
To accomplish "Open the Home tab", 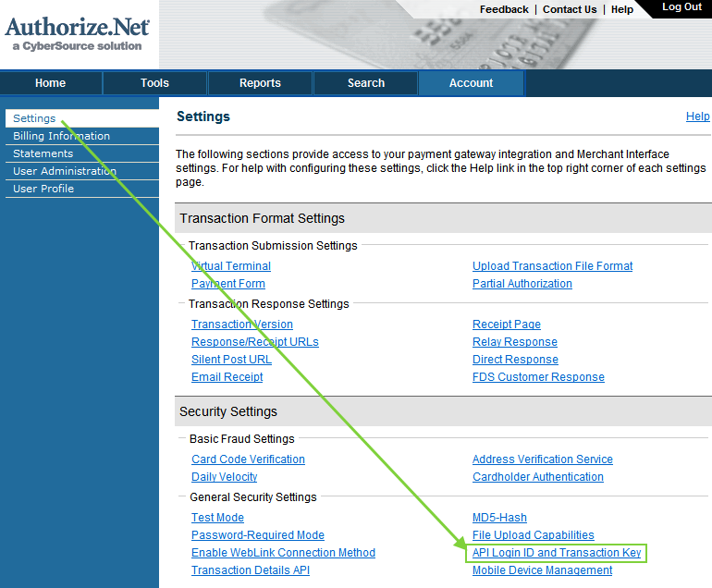I will 51,83.
